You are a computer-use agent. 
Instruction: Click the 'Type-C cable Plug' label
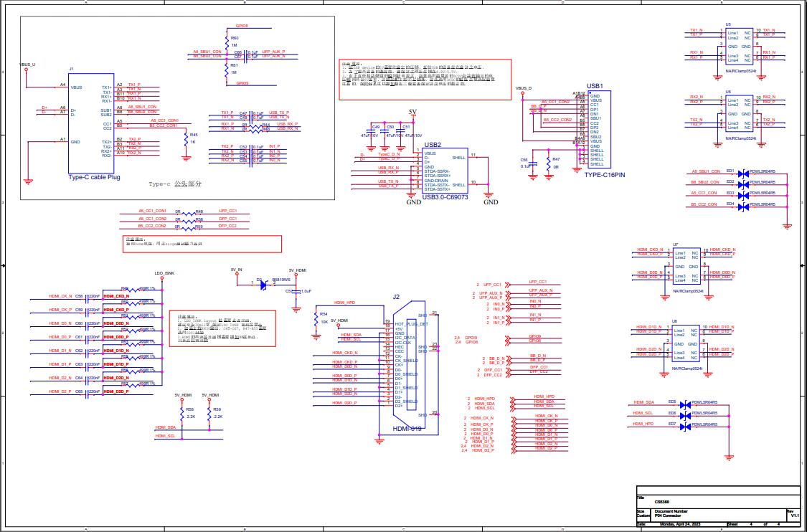point(95,178)
